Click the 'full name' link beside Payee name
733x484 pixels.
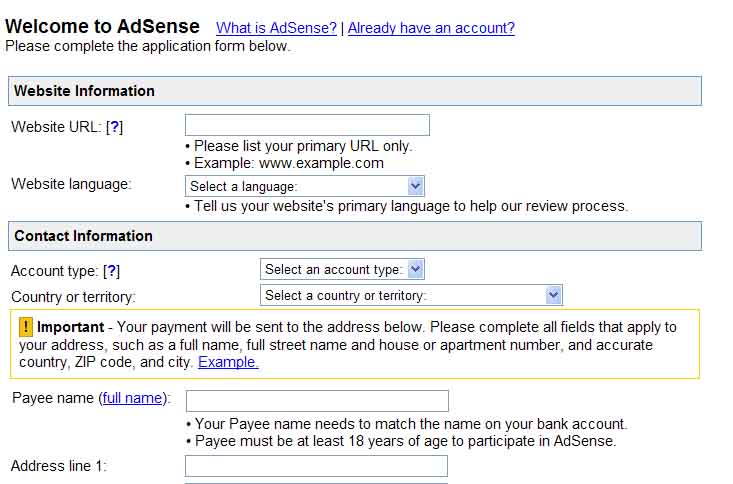[x=132, y=398]
